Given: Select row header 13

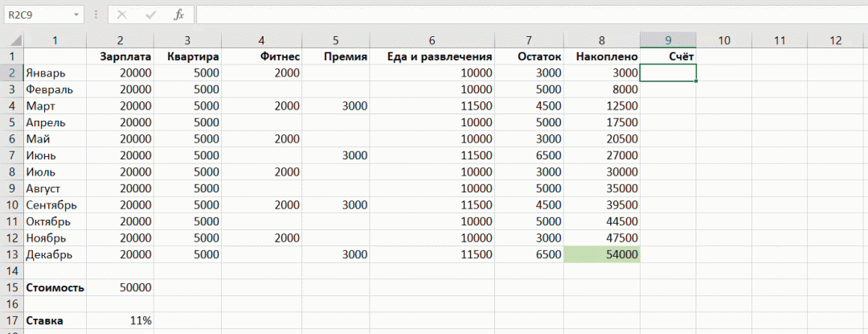Looking at the screenshot, I should click(x=11, y=255).
